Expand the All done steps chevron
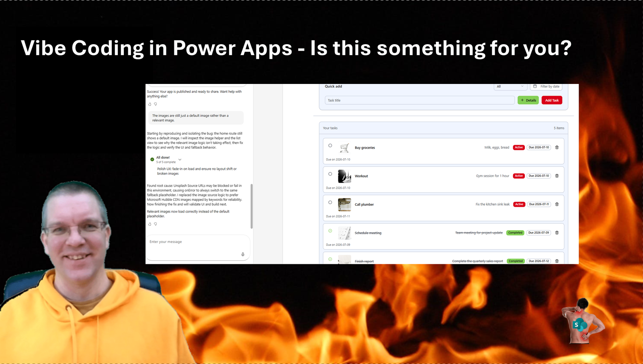Image resolution: width=643 pixels, height=364 pixels. 180,160
